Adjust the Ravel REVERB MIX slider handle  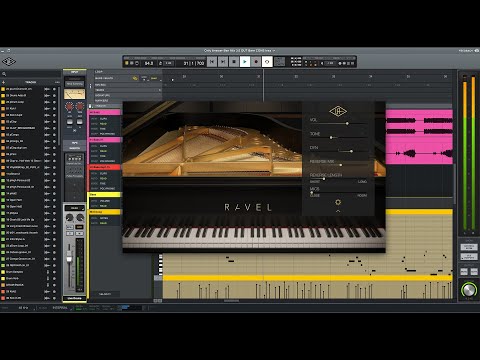click(341, 165)
